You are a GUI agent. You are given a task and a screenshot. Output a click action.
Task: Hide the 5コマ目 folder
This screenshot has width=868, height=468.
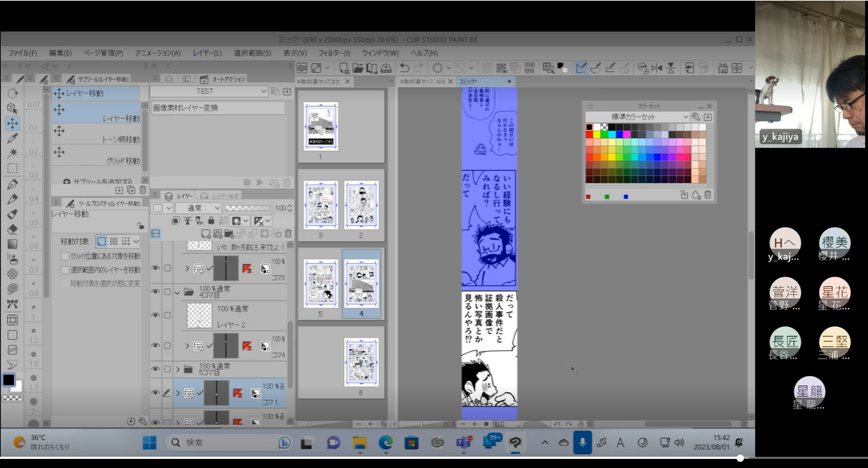155,369
